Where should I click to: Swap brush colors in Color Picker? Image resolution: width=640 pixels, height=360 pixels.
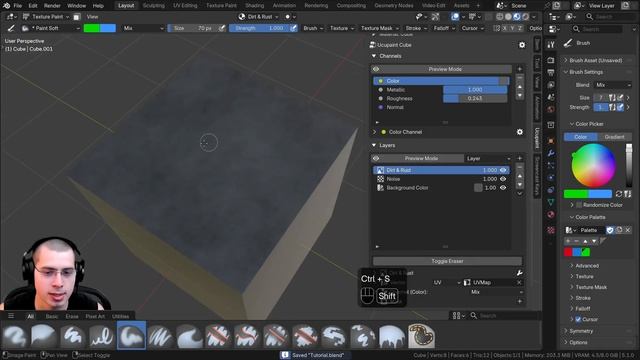619,194
